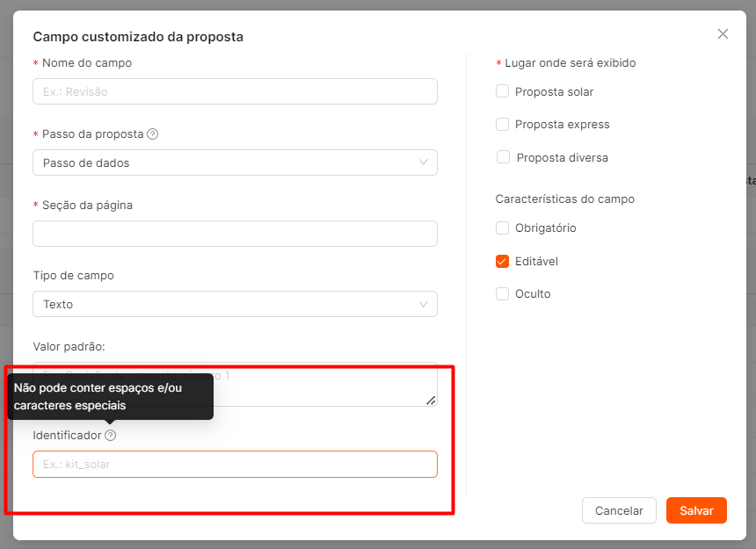Focus the Identificador input field
Viewport: 756px width, 549px height.
pyautogui.click(x=235, y=465)
